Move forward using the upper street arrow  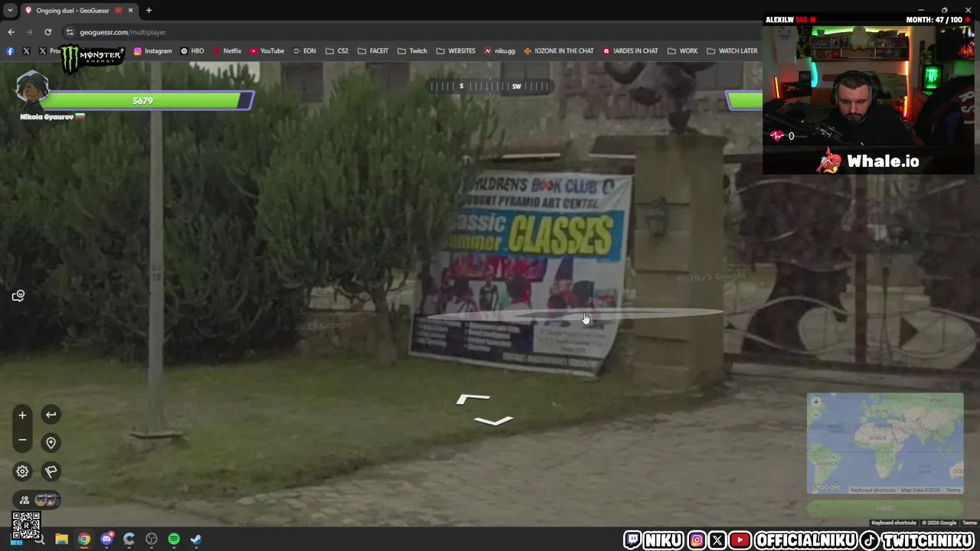(x=472, y=399)
